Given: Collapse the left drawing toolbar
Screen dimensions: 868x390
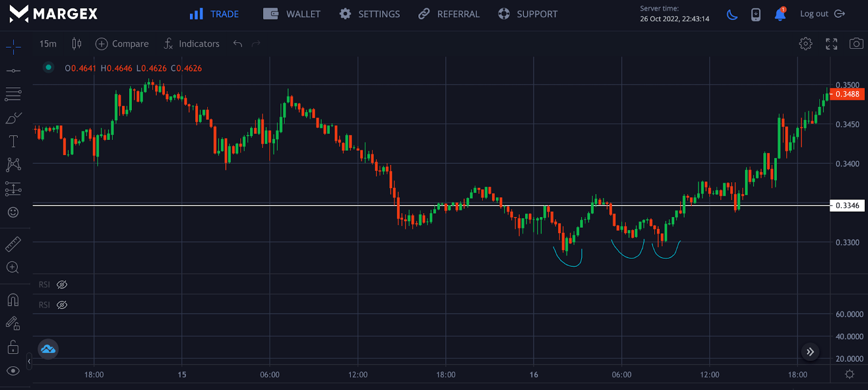Looking at the screenshot, I should point(29,361).
